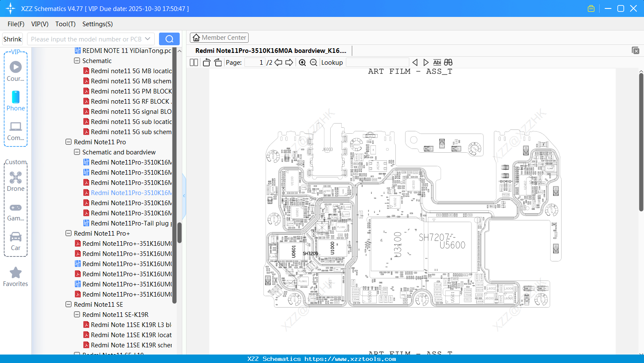
Task: Zoom out of the boardview
Action: coord(313,62)
